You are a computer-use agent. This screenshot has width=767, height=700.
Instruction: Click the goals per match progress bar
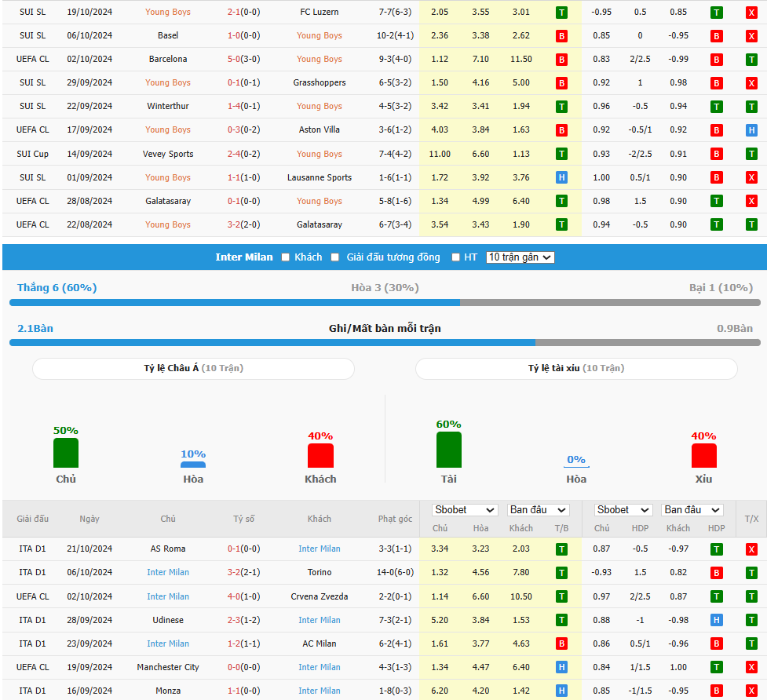pos(385,343)
